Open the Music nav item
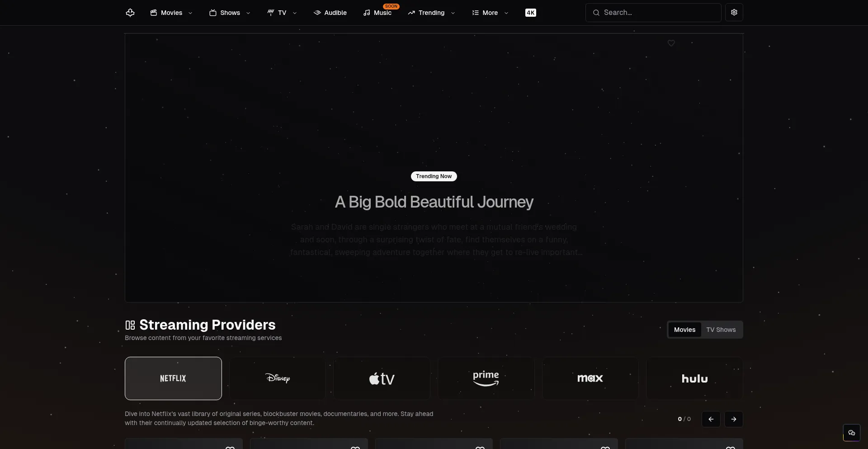The height and width of the screenshot is (449, 868). click(377, 13)
